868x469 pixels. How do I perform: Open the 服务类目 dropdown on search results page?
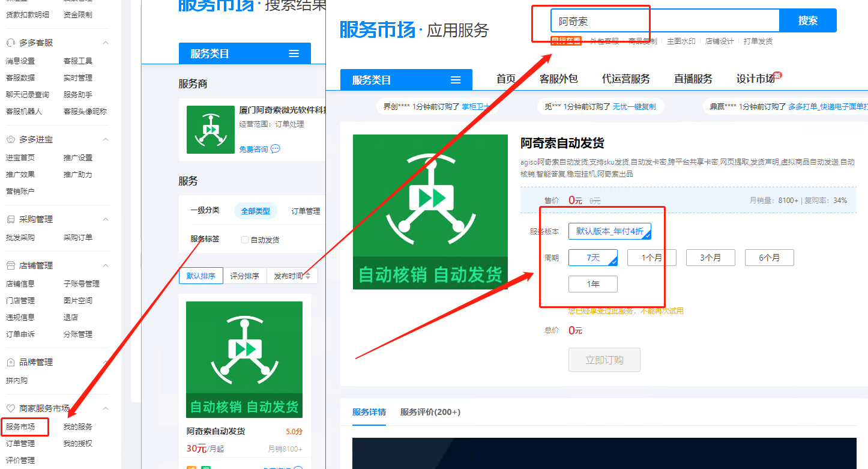(x=245, y=53)
